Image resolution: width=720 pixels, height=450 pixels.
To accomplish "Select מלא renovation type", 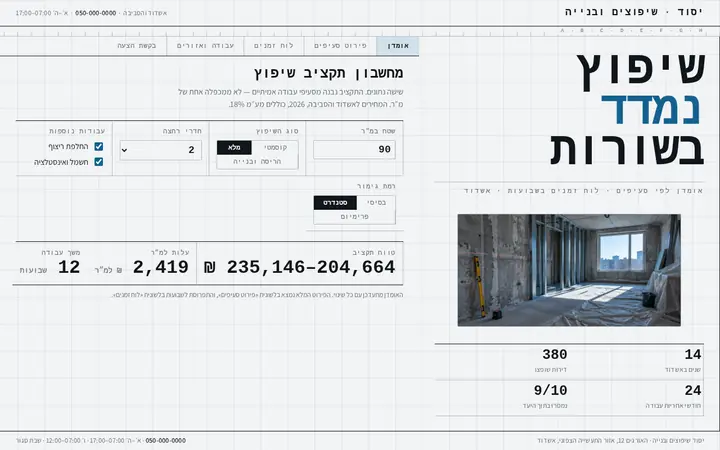I will [x=234, y=147].
